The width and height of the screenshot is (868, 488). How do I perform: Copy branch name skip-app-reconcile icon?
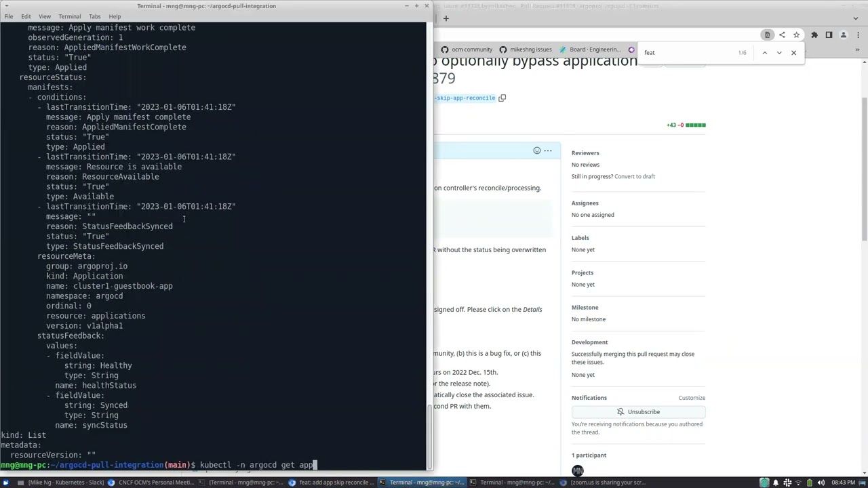[x=502, y=98]
